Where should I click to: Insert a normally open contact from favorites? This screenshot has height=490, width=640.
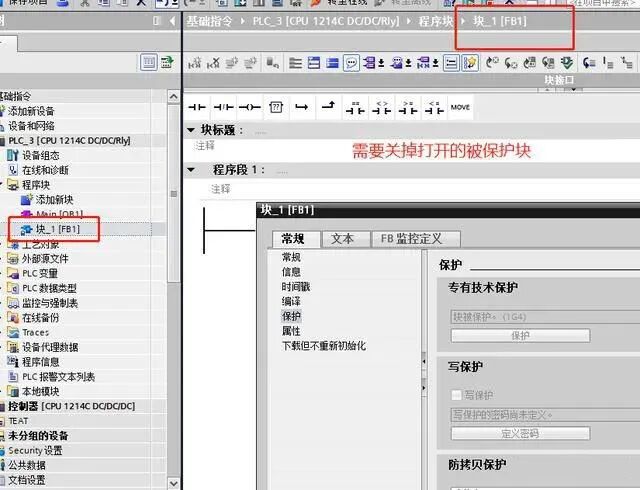(197, 107)
